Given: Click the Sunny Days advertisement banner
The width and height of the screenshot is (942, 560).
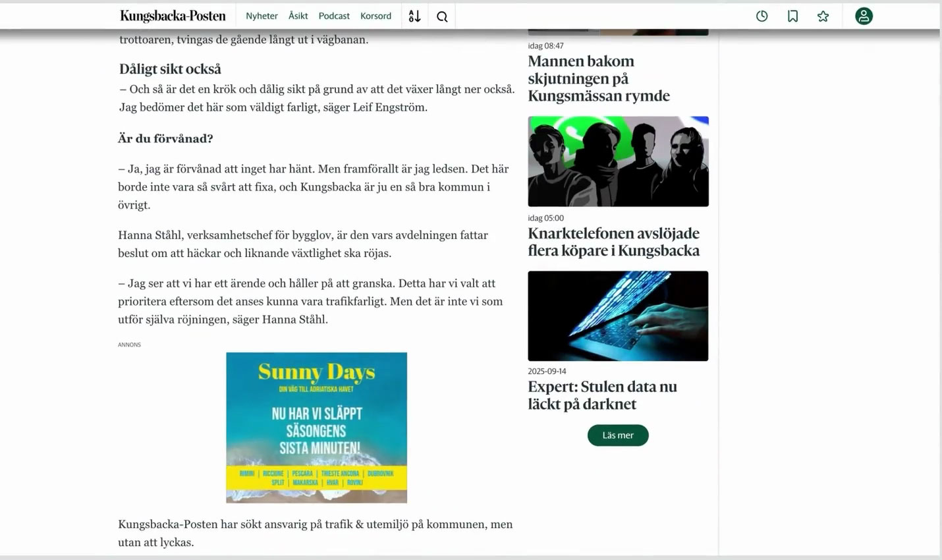Looking at the screenshot, I should pos(316,427).
